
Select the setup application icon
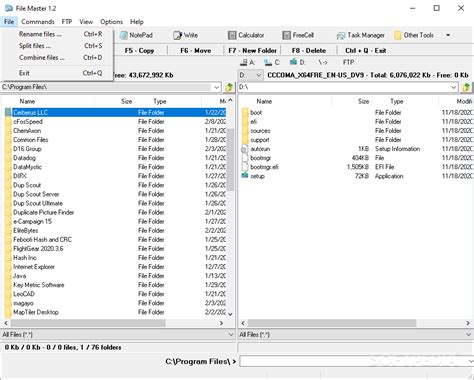(x=245, y=175)
